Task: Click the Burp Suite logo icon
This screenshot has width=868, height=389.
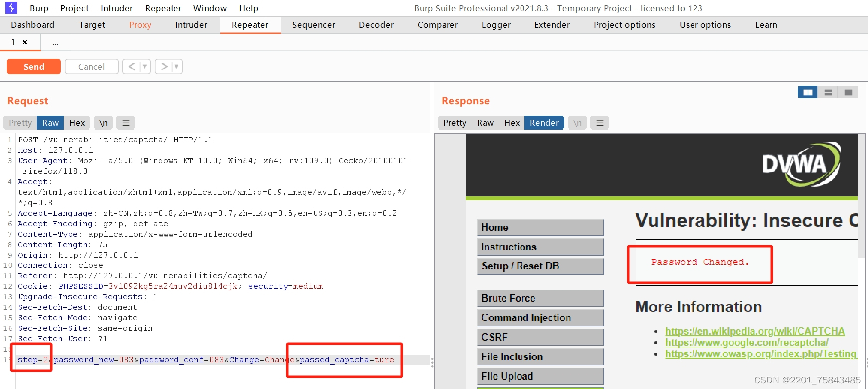Action: 11,8
